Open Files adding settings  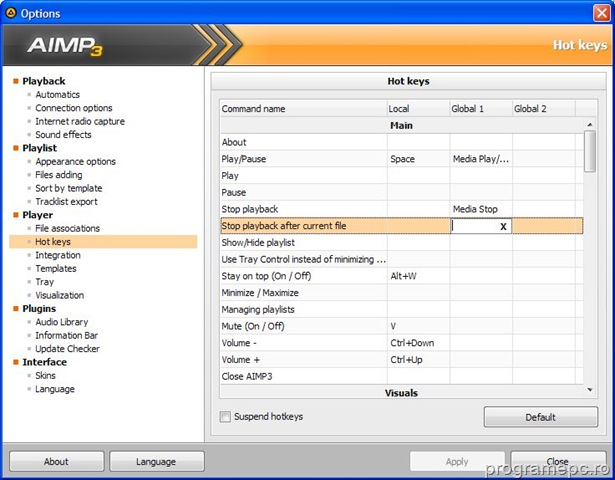[59, 175]
